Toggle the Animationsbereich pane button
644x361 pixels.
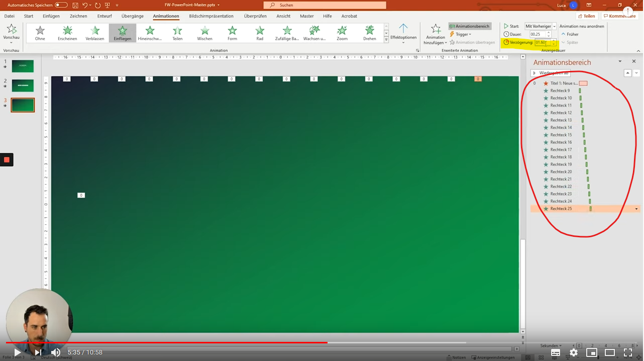pos(470,26)
